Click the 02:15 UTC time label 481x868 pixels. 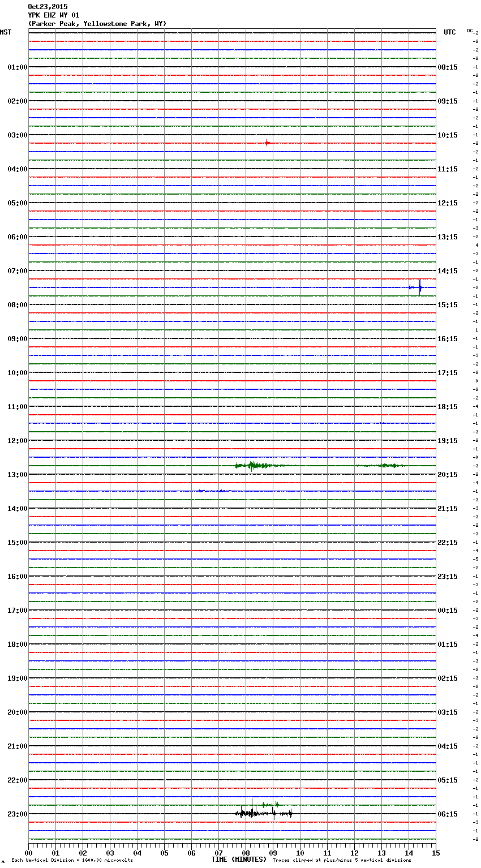point(448,678)
